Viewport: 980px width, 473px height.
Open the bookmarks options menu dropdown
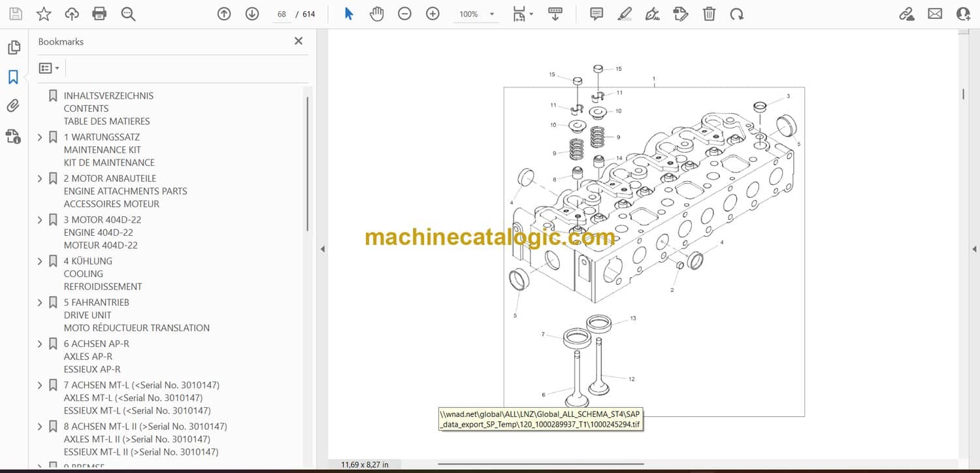point(49,68)
